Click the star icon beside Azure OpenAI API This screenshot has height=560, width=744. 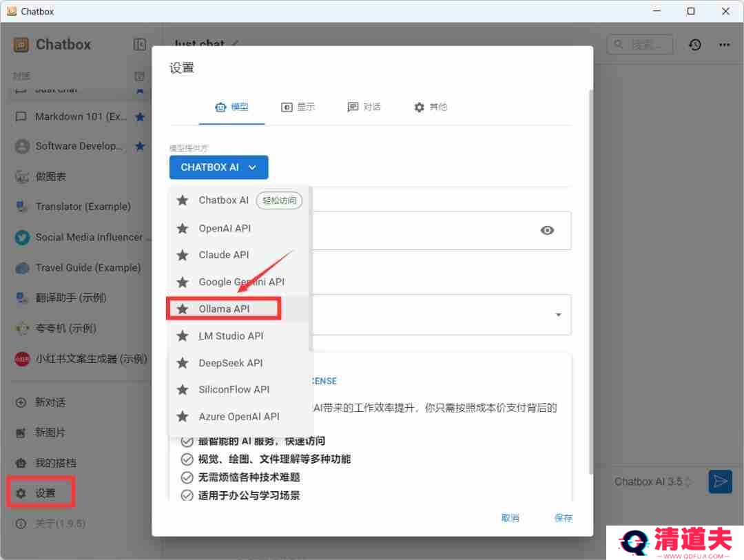coord(183,417)
